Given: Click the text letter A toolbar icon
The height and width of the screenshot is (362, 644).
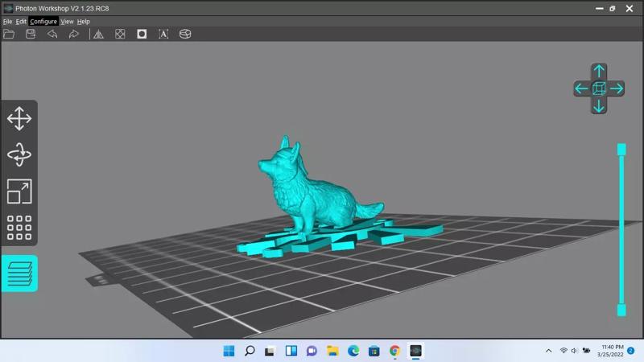Looking at the screenshot, I should point(163,34).
